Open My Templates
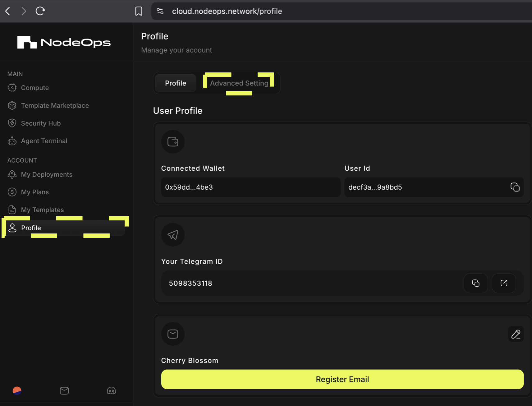Viewport: 532px width, 406px height. click(x=43, y=210)
